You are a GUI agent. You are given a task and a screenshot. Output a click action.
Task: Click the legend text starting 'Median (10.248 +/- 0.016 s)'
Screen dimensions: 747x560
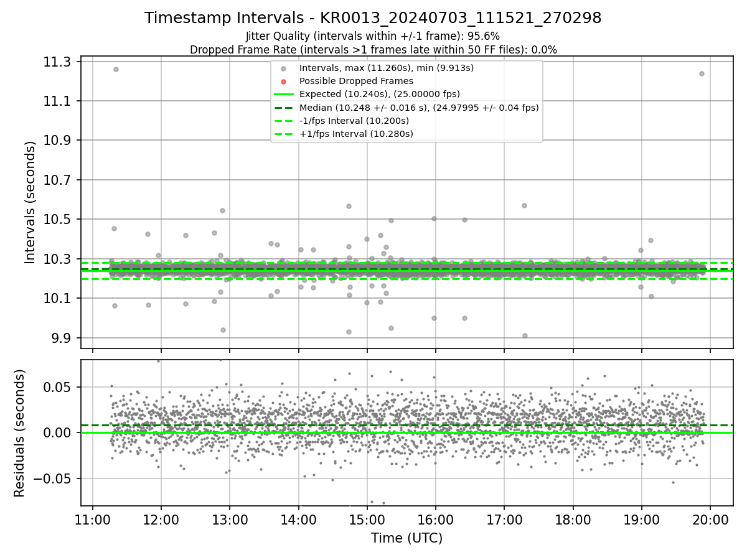(419, 108)
